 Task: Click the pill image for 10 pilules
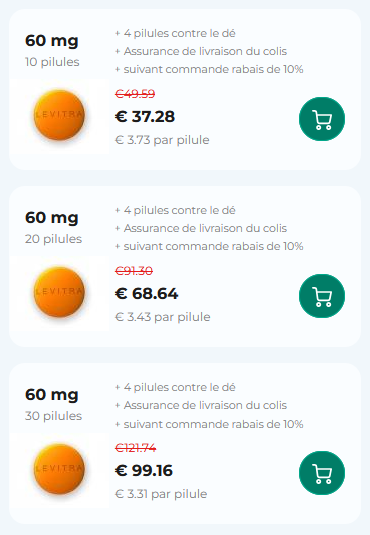pos(59,115)
